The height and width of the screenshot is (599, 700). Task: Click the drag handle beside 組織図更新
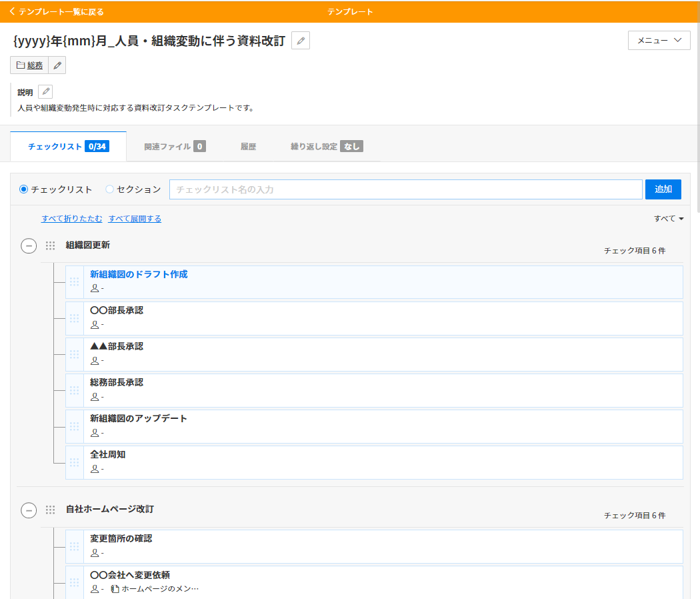[x=50, y=245]
